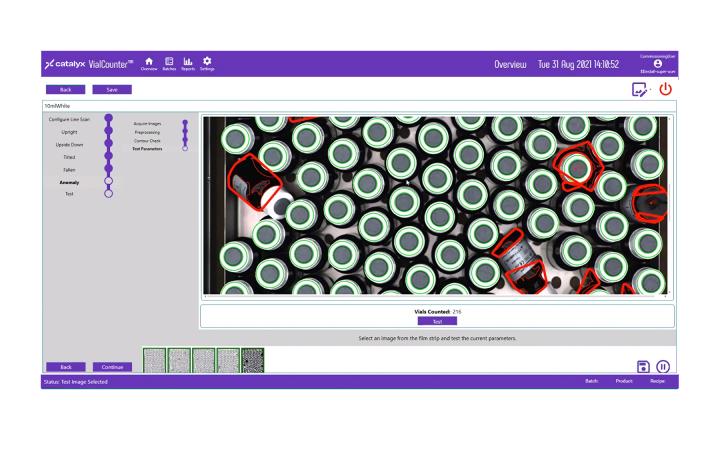Go to the Fallen step

69,170
